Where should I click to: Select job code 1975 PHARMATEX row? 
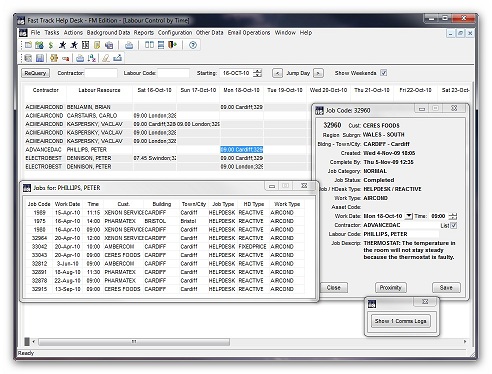coord(165,221)
